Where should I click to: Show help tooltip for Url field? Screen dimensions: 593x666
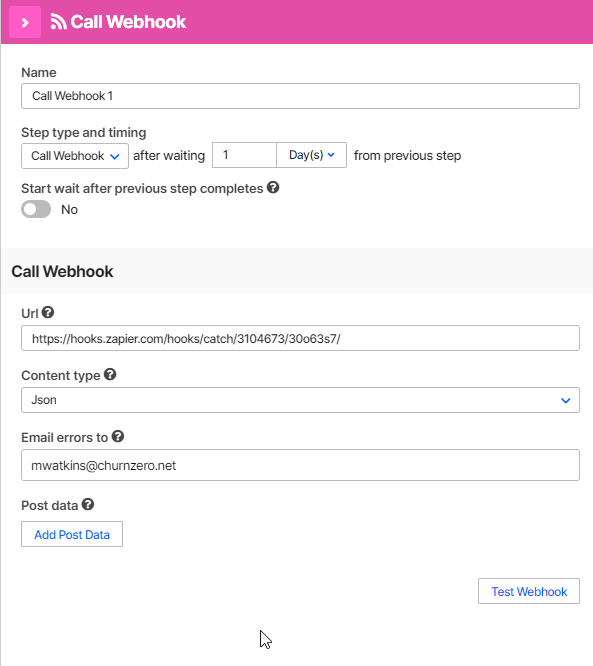48,313
